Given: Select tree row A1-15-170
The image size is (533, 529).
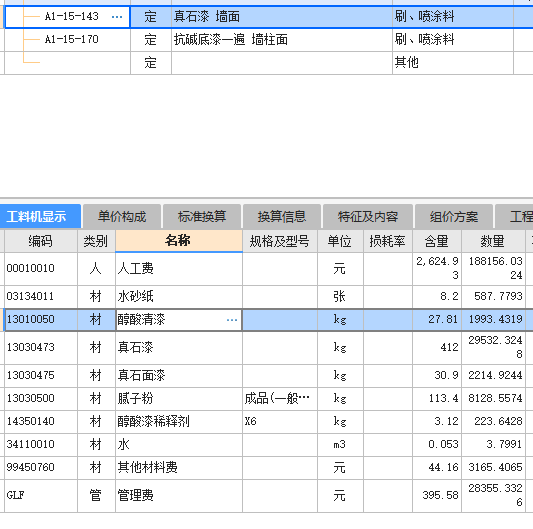Looking at the screenshot, I should point(67,40).
